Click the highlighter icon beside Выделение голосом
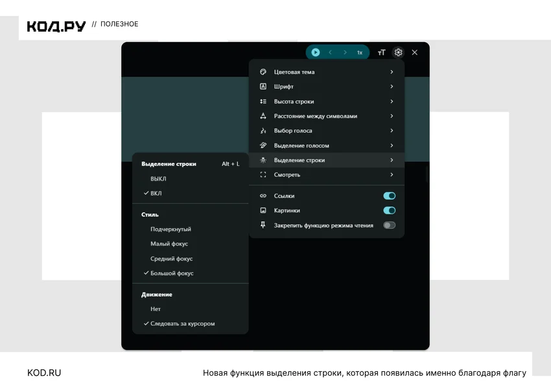 (x=263, y=145)
